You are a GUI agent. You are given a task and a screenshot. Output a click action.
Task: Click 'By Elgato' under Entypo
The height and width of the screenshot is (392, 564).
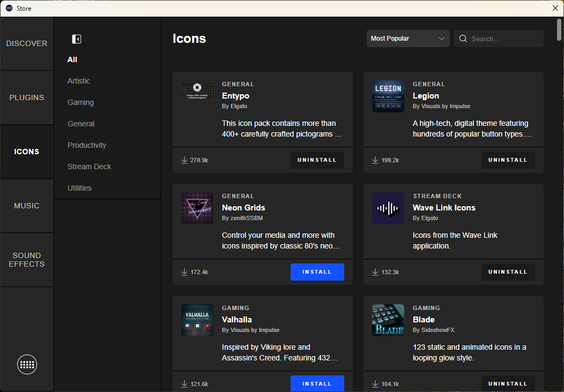pyautogui.click(x=234, y=107)
